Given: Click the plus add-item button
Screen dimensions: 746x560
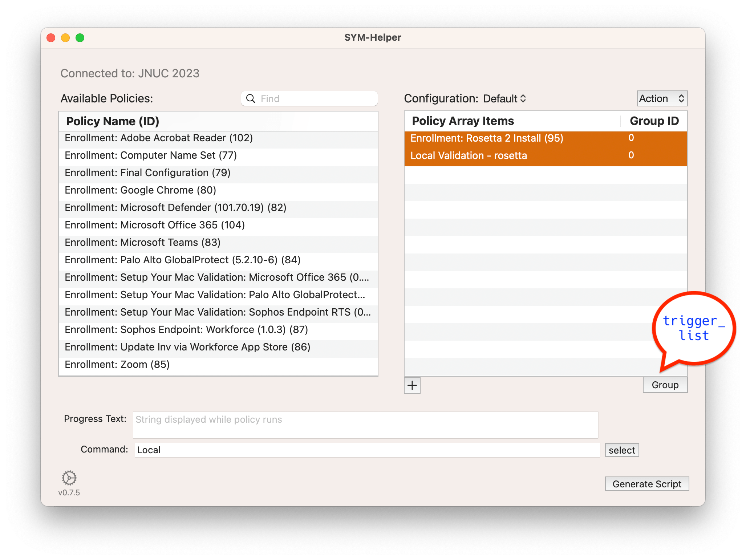Looking at the screenshot, I should (412, 385).
